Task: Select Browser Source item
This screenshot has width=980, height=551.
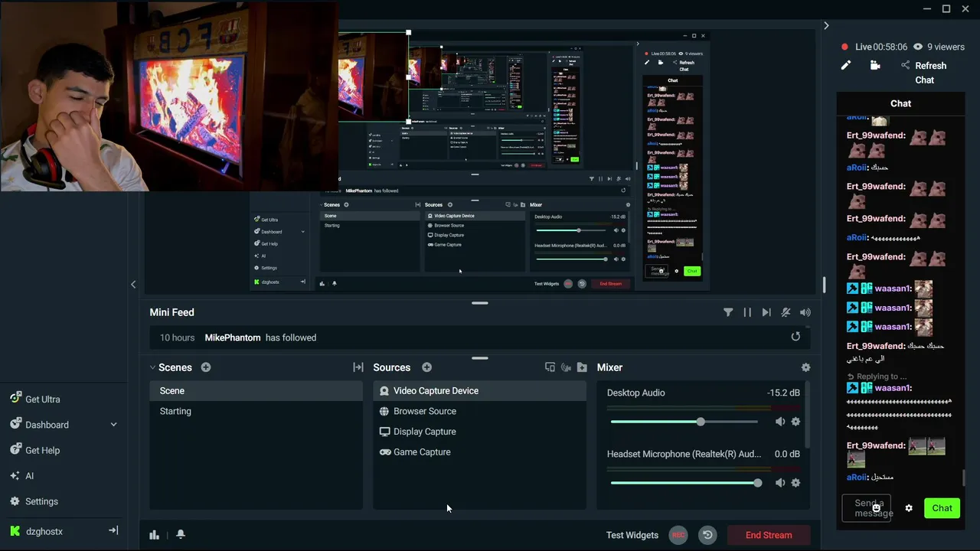Action: pos(479,411)
